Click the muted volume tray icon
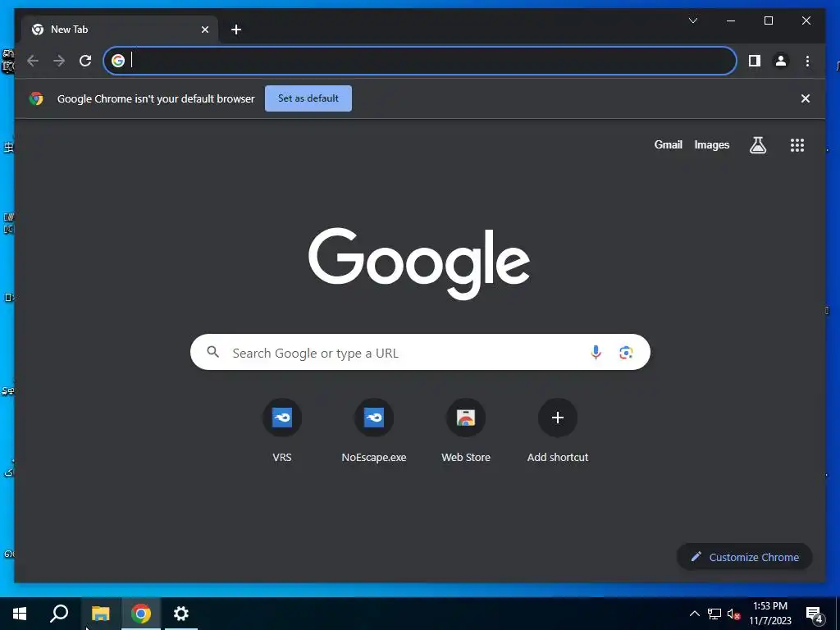840x630 pixels. coord(733,614)
